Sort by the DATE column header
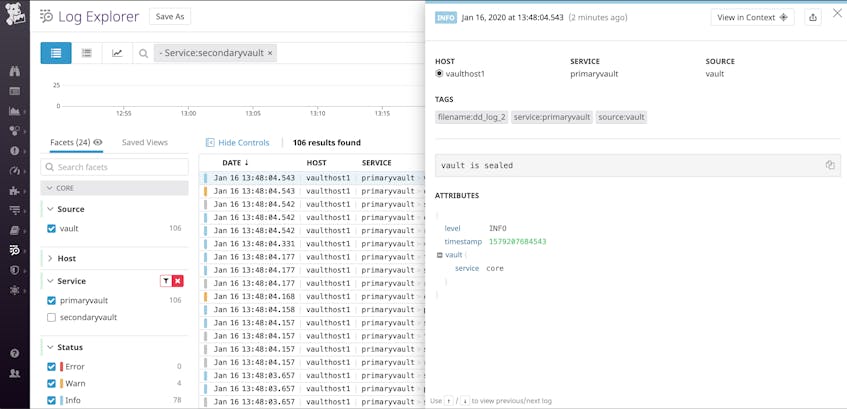Viewport: 847px width, 409px height. point(236,163)
